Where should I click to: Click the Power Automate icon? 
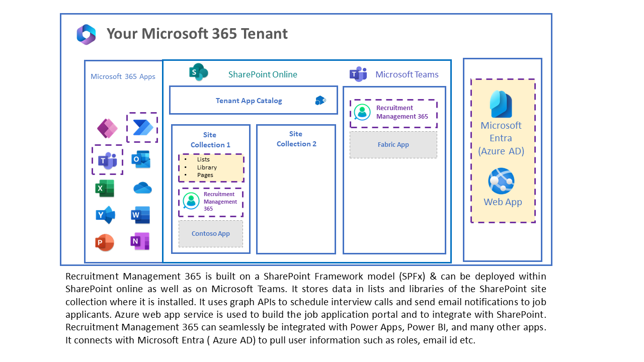tap(143, 128)
